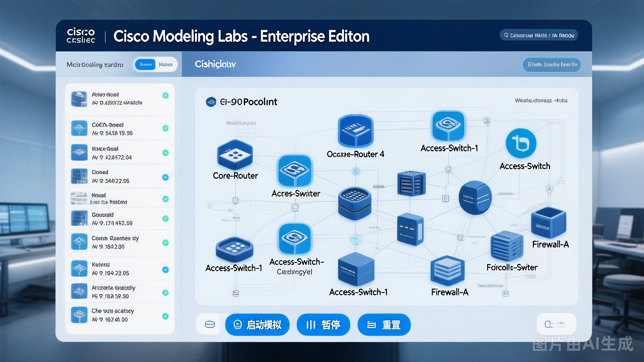The width and height of the screenshot is (644, 362).
Task: Click the blue status dot on Doaed row
Action: click(x=165, y=177)
